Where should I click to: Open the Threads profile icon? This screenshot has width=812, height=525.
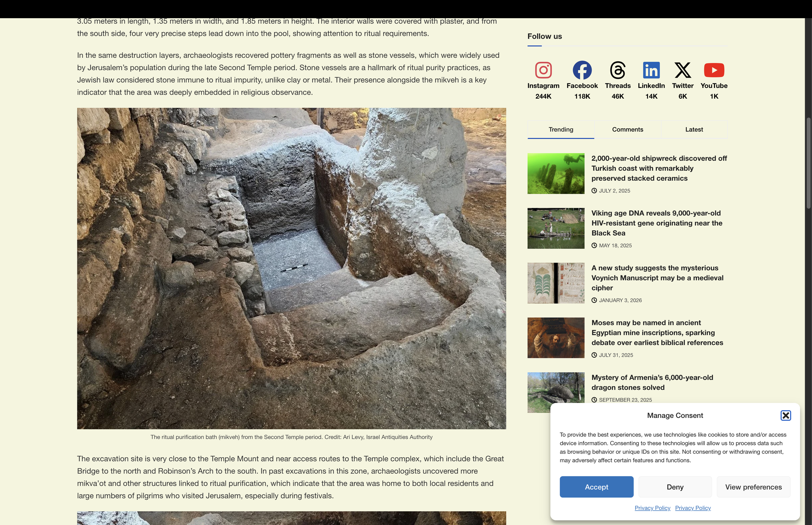(x=617, y=70)
